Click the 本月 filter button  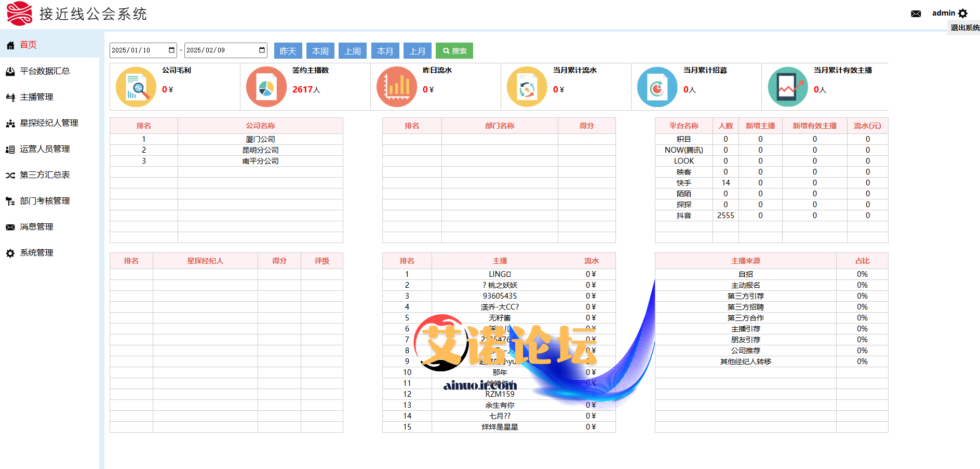(385, 51)
